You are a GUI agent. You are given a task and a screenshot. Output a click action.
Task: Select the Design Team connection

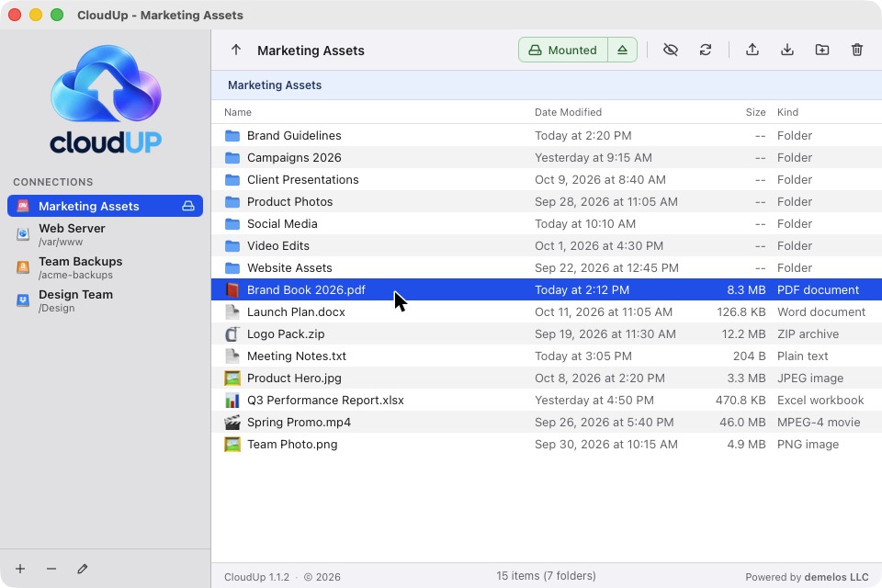tap(105, 300)
